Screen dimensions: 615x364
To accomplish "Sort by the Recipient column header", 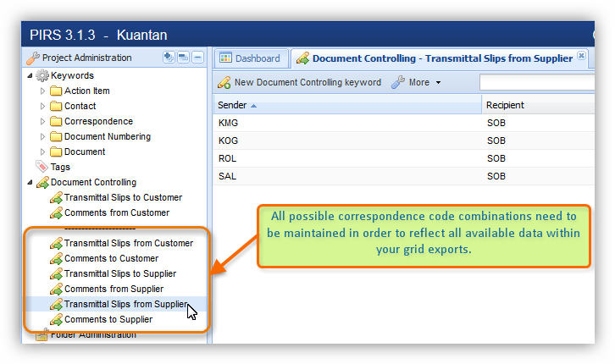I will pyautogui.click(x=538, y=105).
